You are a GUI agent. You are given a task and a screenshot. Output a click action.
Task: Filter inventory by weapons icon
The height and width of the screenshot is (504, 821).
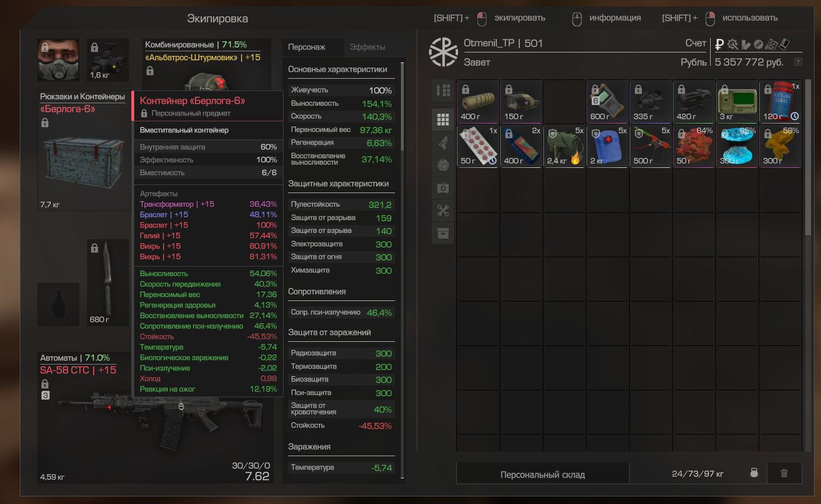coord(443,142)
